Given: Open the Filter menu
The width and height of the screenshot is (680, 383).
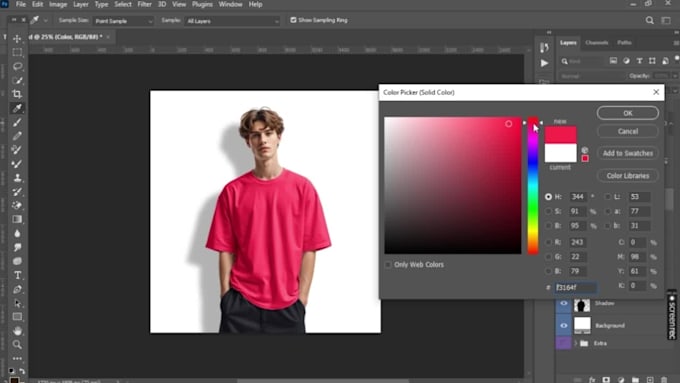Looking at the screenshot, I should (144, 4).
